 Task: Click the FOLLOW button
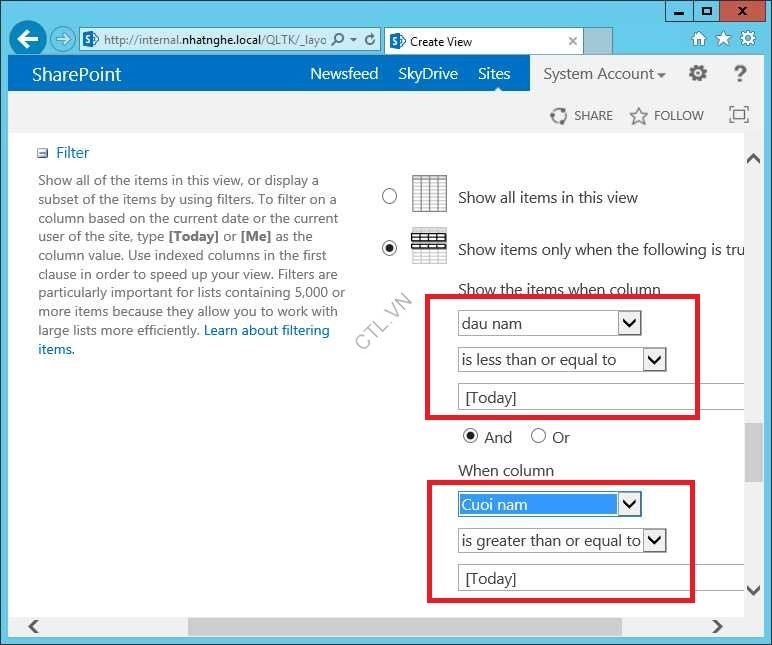[x=667, y=116]
